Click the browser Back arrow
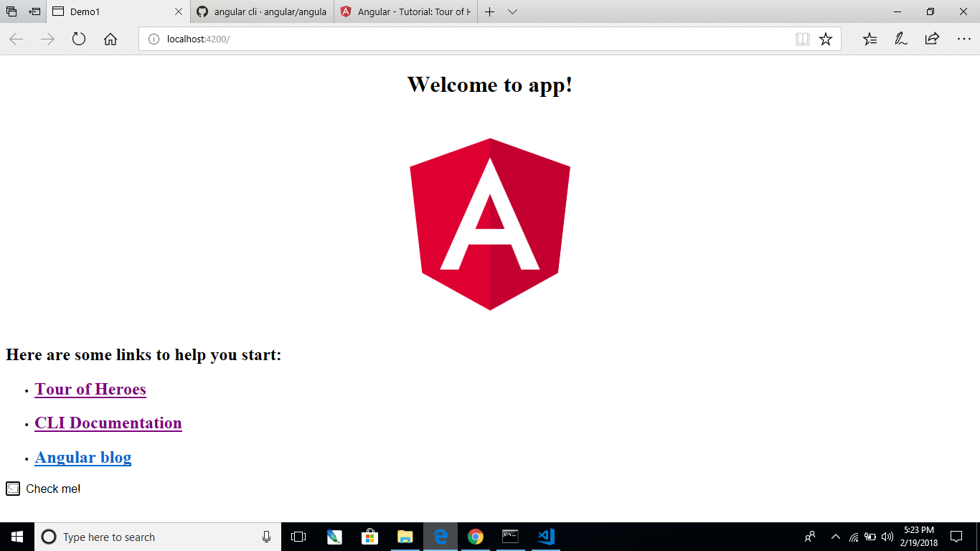The height and width of the screenshot is (551, 980). pyautogui.click(x=17, y=39)
